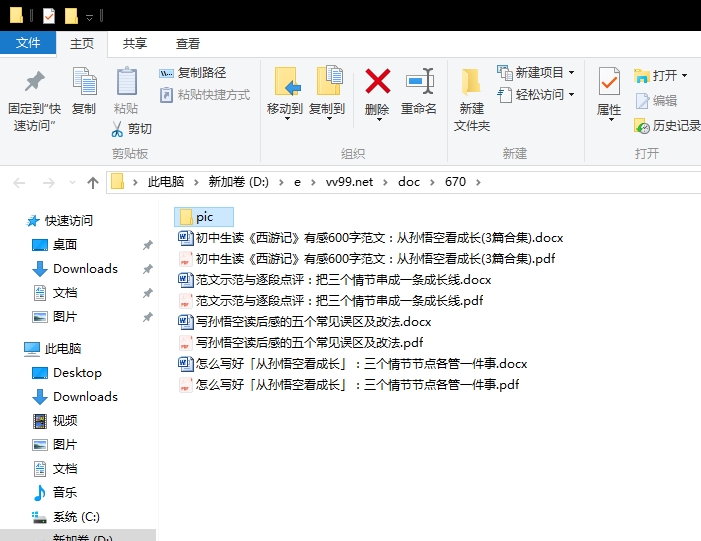Viewport: 701px width, 541px height.
Task: Select 范文示范与逐段点评 docx file
Action: (x=335, y=280)
